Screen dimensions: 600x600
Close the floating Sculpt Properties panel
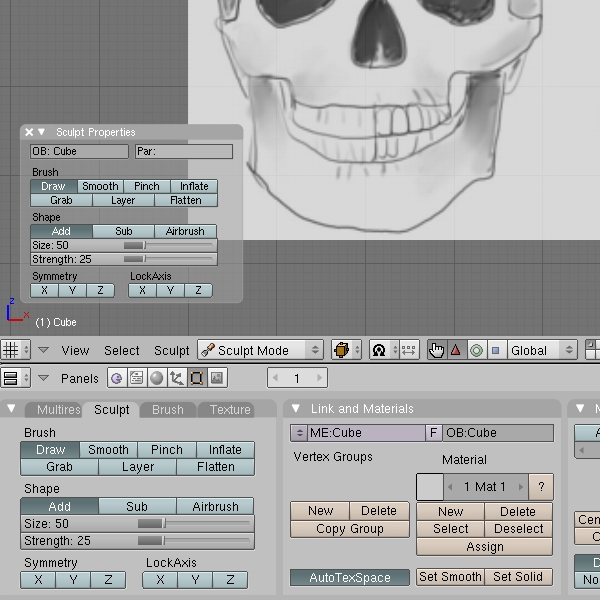tap(29, 132)
